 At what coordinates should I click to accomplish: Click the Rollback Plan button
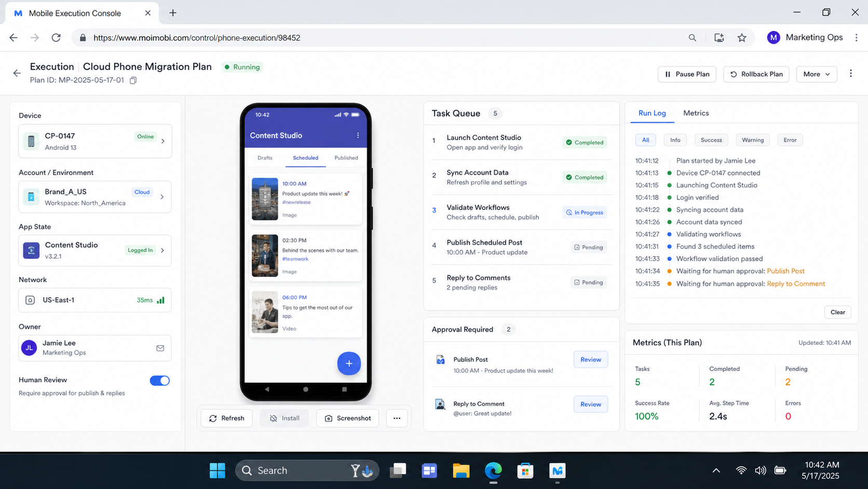tap(756, 74)
